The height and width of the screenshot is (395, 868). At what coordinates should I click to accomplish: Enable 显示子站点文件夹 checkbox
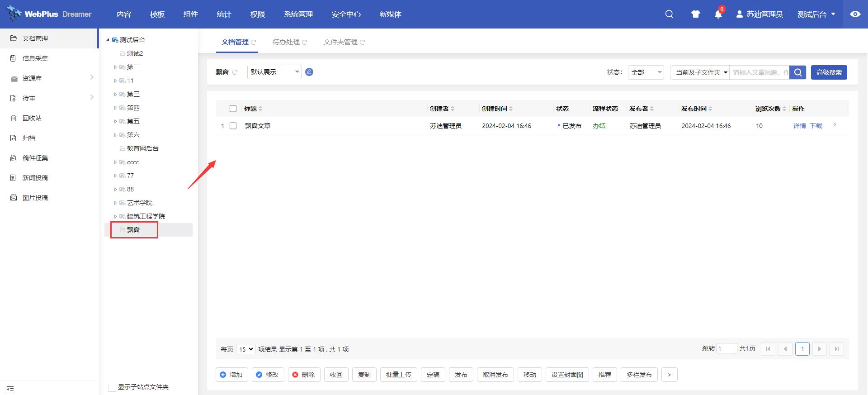(112, 387)
